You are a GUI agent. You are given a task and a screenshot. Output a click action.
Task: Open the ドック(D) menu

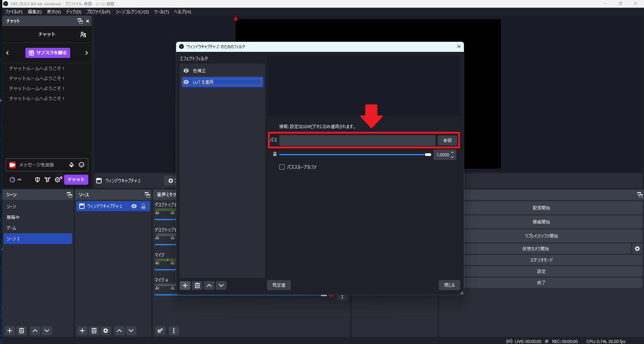click(74, 12)
